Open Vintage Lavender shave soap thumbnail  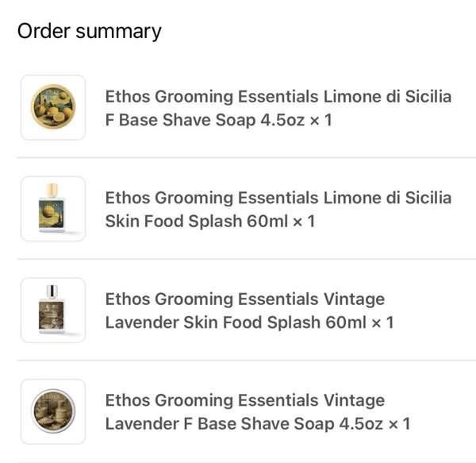pyautogui.click(x=53, y=411)
